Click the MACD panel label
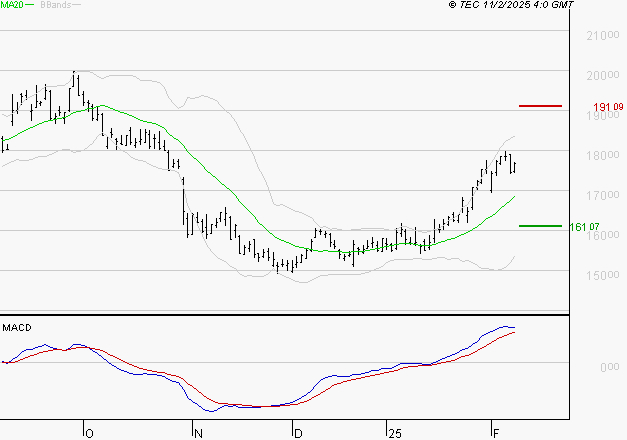Screen dimensions: 627x440 (17, 328)
